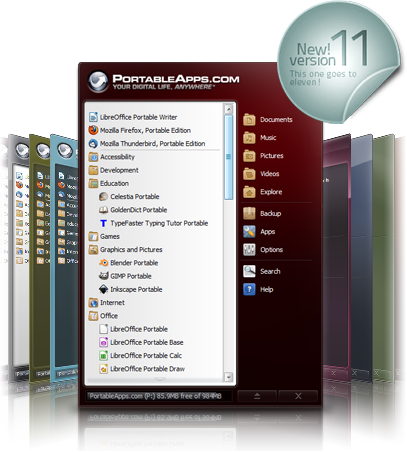
Task: Open the Music folder icon
Action: point(249,138)
